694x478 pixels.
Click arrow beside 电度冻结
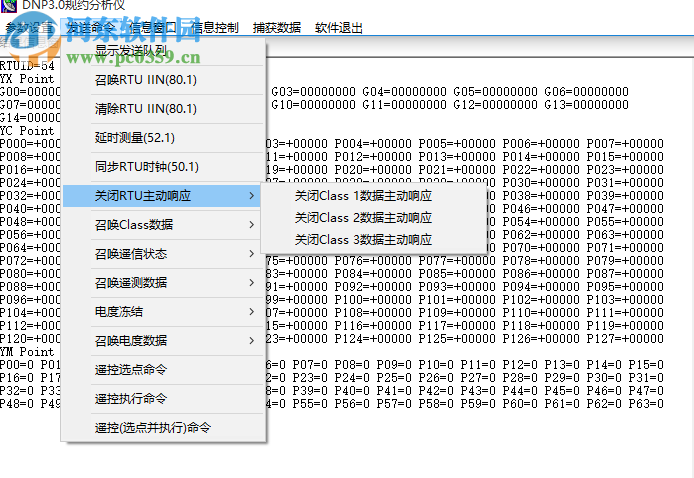coord(251,312)
